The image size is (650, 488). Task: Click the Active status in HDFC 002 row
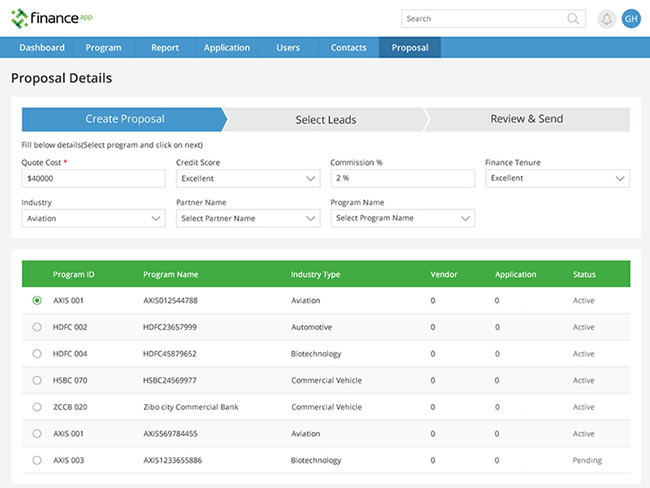click(584, 327)
